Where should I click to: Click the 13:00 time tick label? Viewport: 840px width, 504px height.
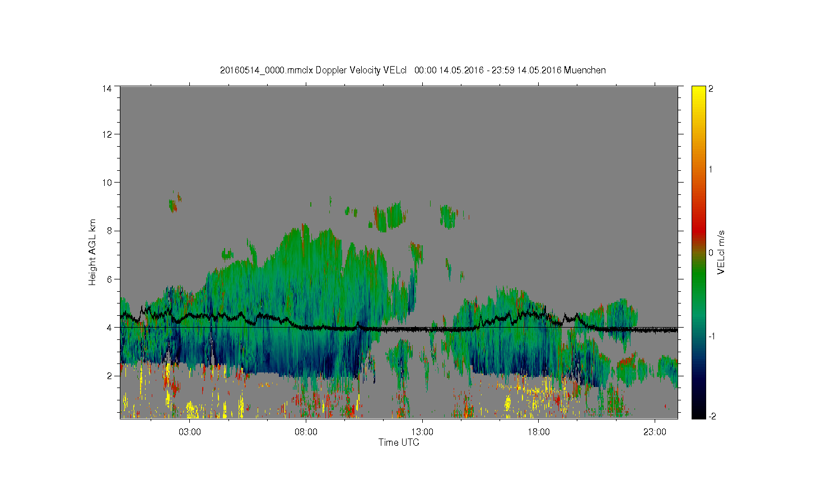point(422,432)
